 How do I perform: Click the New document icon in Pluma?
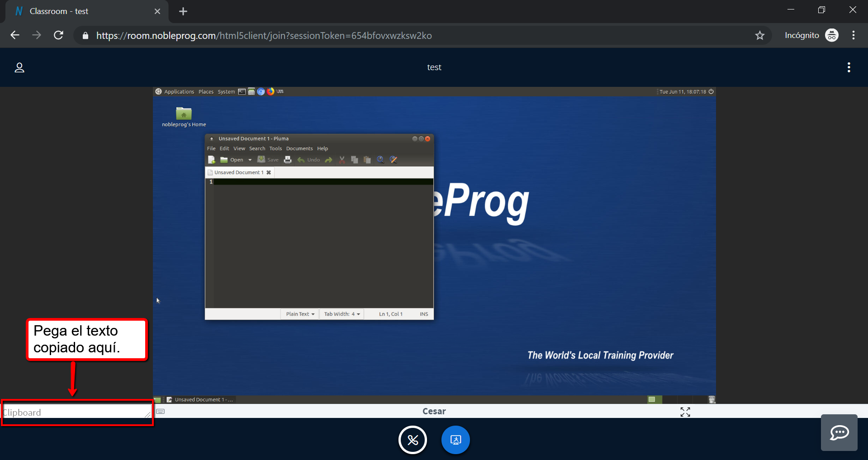coord(211,160)
